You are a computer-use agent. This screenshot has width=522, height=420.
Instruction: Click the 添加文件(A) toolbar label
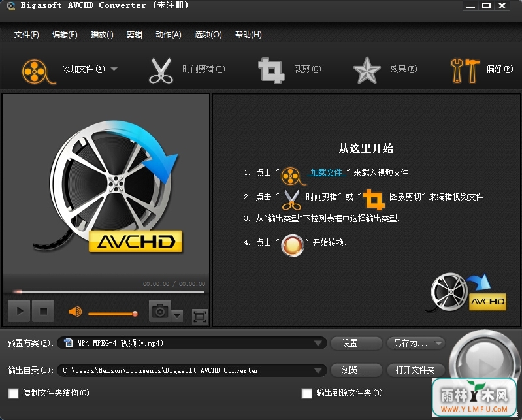84,69
